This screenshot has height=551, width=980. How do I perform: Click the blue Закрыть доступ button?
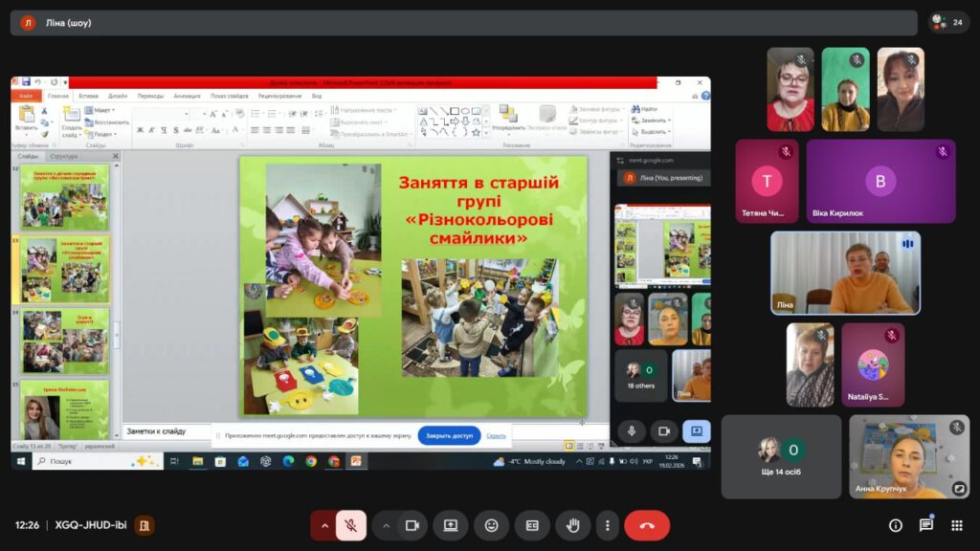tap(449, 435)
